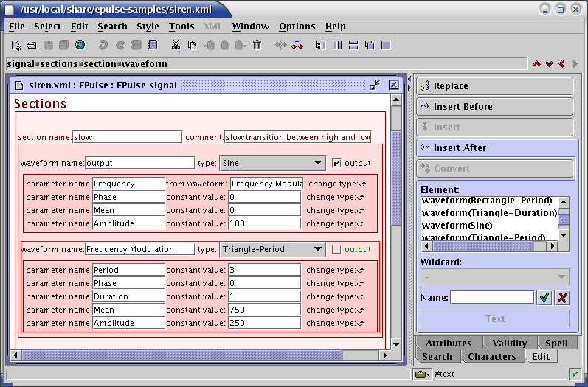Click the single maximized window icon
Viewport: 588px width, 387px height.
pyautogui.click(x=386, y=45)
